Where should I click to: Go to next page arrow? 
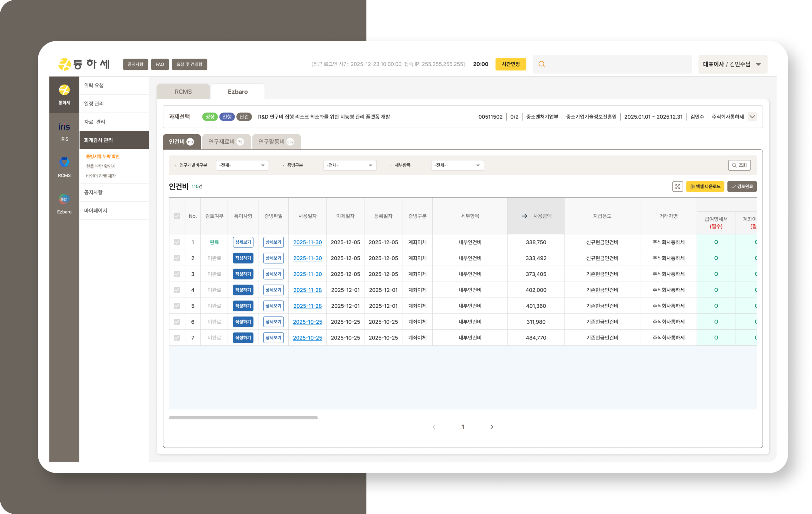[492, 427]
